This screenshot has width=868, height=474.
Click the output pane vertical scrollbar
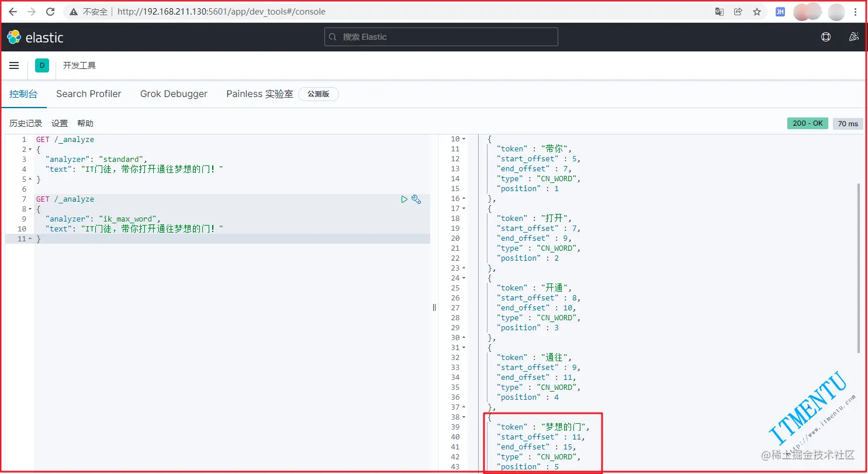pos(859,268)
